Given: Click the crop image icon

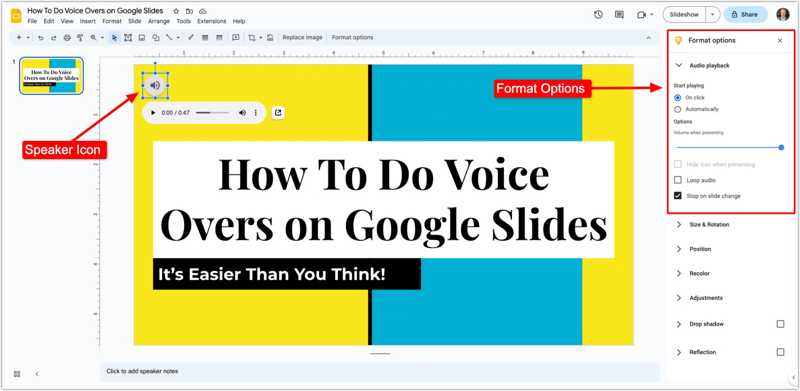Looking at the screenshot, I should pyautogui.click(x=252, y=38).
